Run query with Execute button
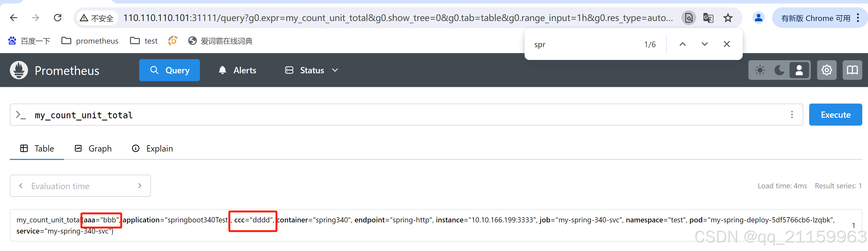 tap(835, 115)
